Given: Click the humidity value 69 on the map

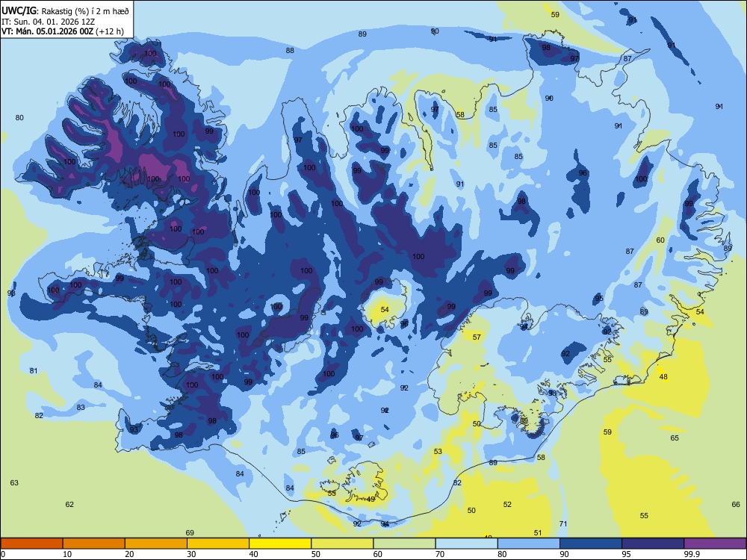Looking at the screenshot, I should pos(190,533).
